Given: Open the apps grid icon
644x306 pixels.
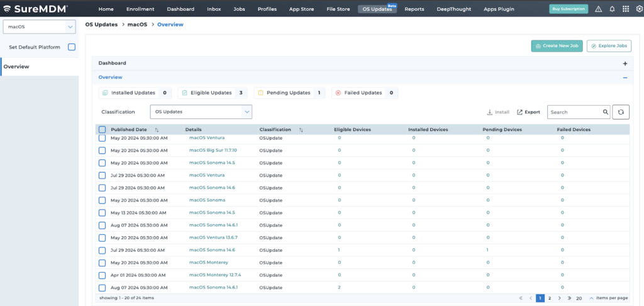Looking at the screenshot, I should click(626, 9).
